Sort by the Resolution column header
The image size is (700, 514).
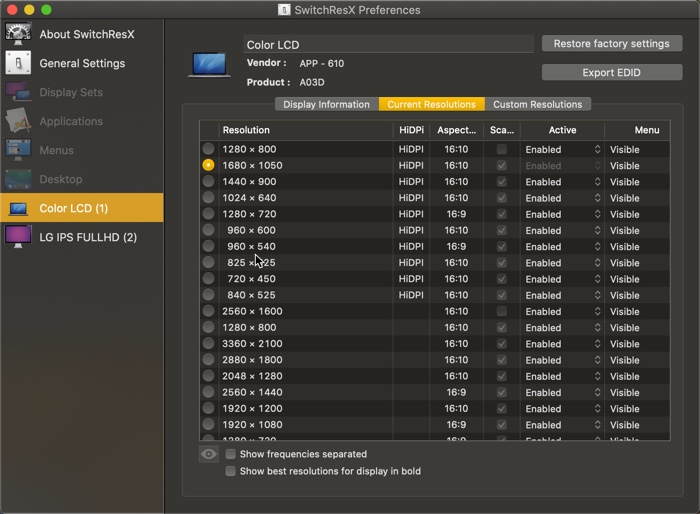point(306,130)
